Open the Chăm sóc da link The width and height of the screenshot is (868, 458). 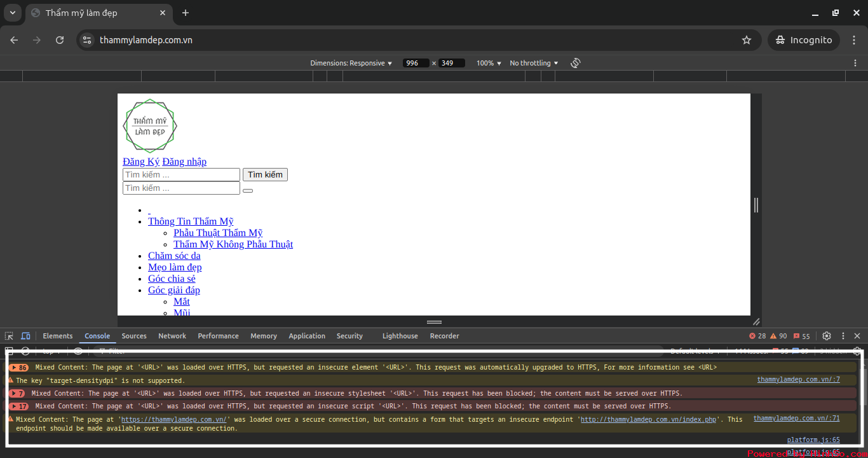(x=174, y=256)
